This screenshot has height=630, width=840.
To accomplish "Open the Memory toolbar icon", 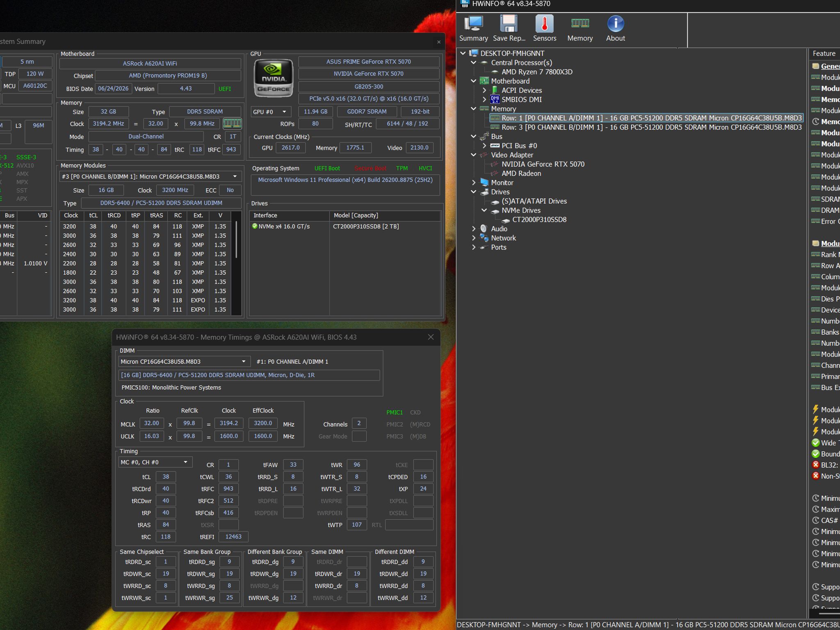I will coord(580,28).
